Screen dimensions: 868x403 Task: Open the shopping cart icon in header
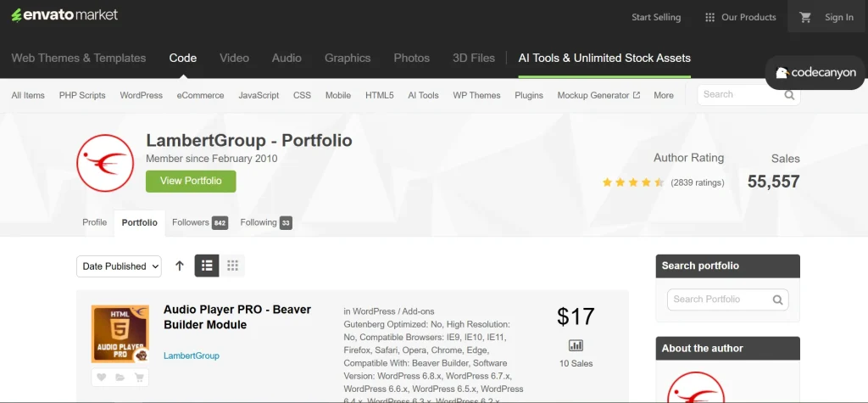pos(805,17)
